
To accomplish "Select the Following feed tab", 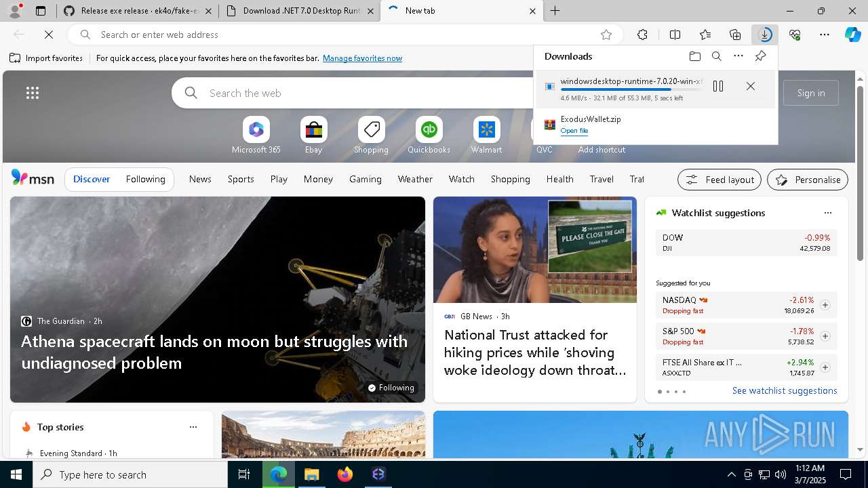I will 145,179.
